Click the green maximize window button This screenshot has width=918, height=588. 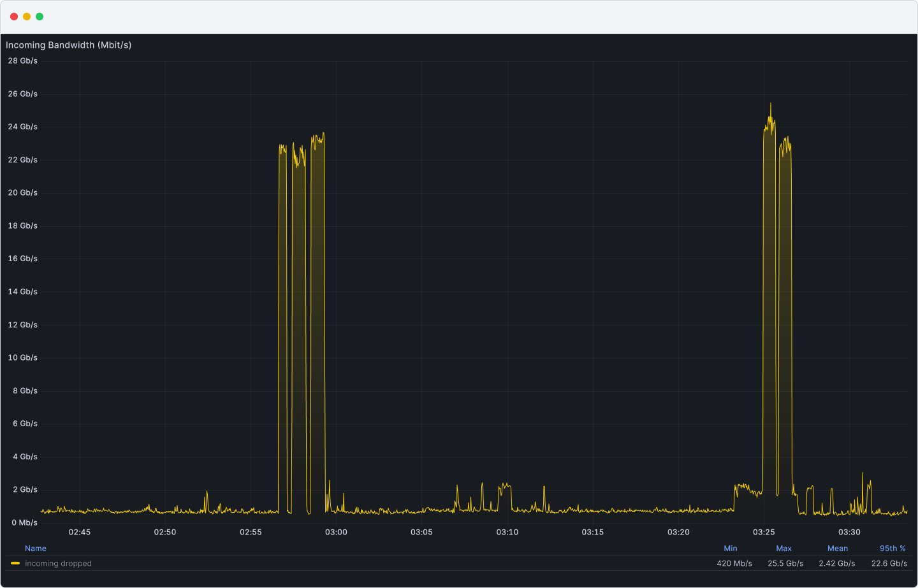pos(40,17)
